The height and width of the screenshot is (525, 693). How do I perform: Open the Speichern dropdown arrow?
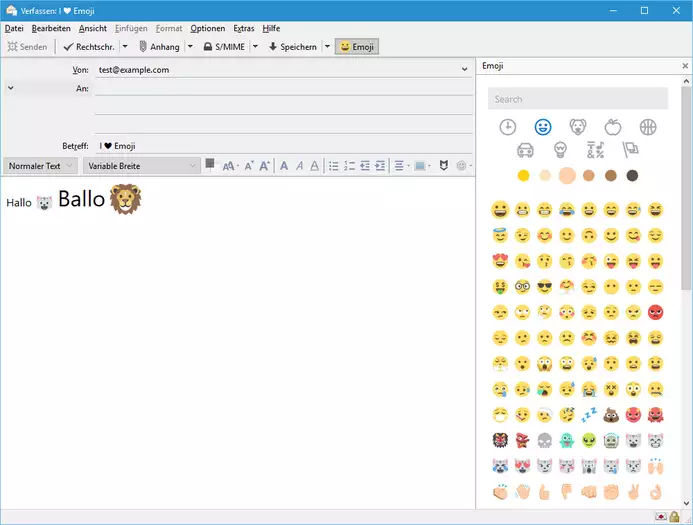click(x=326, y=46)
